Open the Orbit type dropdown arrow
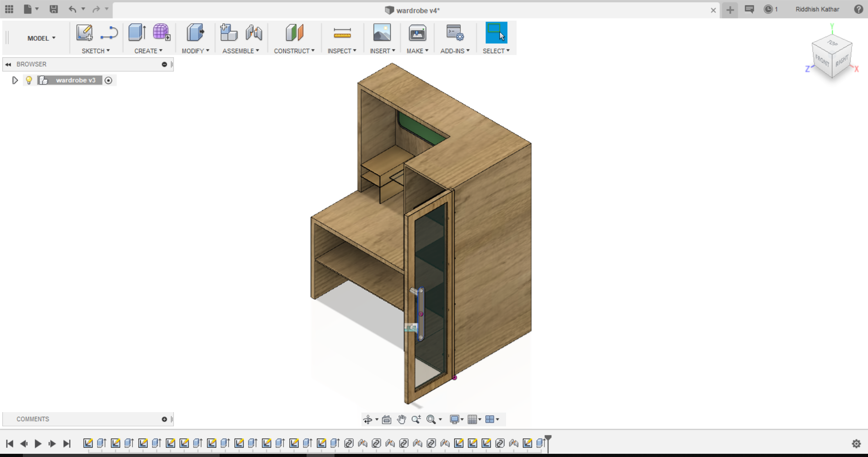Image resolution: width=868 pixels, height=457 pixels. click(x=377, y=419)
